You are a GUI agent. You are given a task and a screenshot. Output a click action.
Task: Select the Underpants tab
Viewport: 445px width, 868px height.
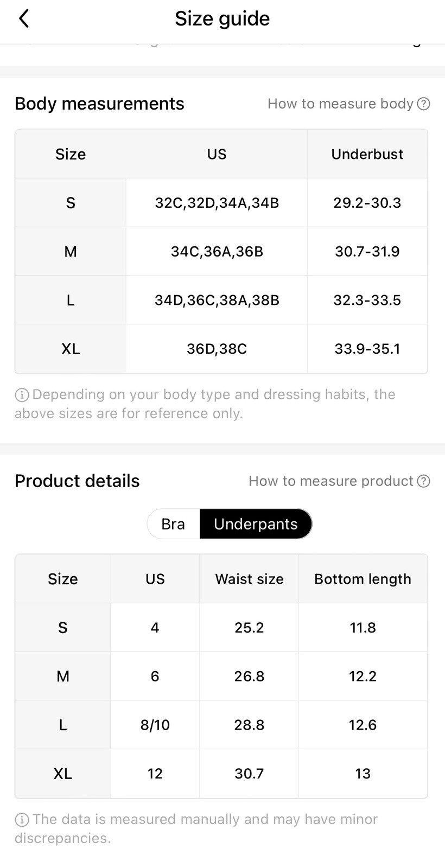click(256, 524)
